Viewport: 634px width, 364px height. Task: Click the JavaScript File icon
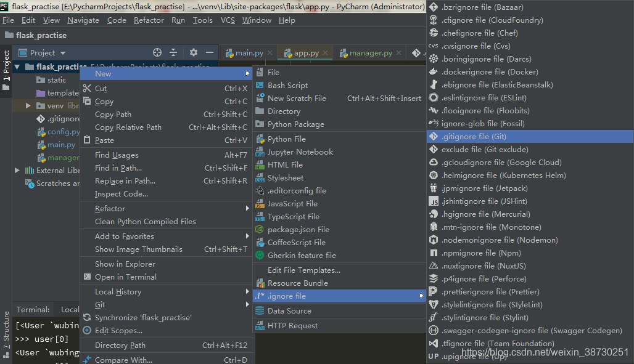pos(260,204)
